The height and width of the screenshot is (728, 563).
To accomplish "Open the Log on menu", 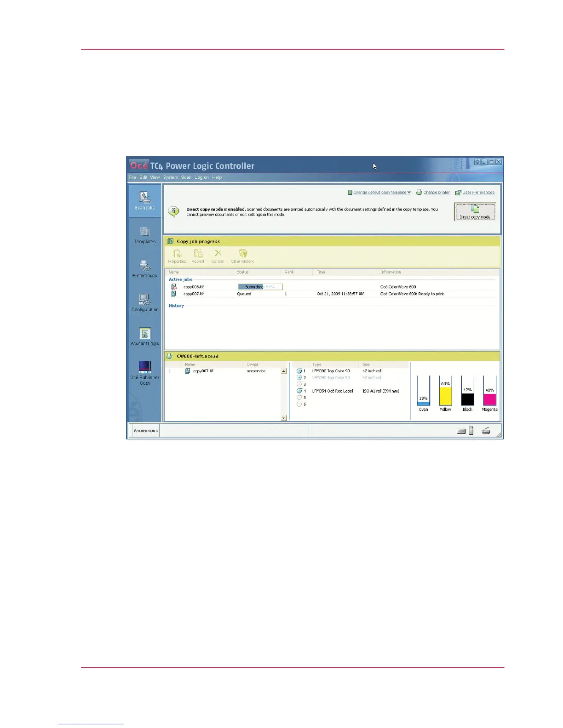I will (x=201, y=177).
